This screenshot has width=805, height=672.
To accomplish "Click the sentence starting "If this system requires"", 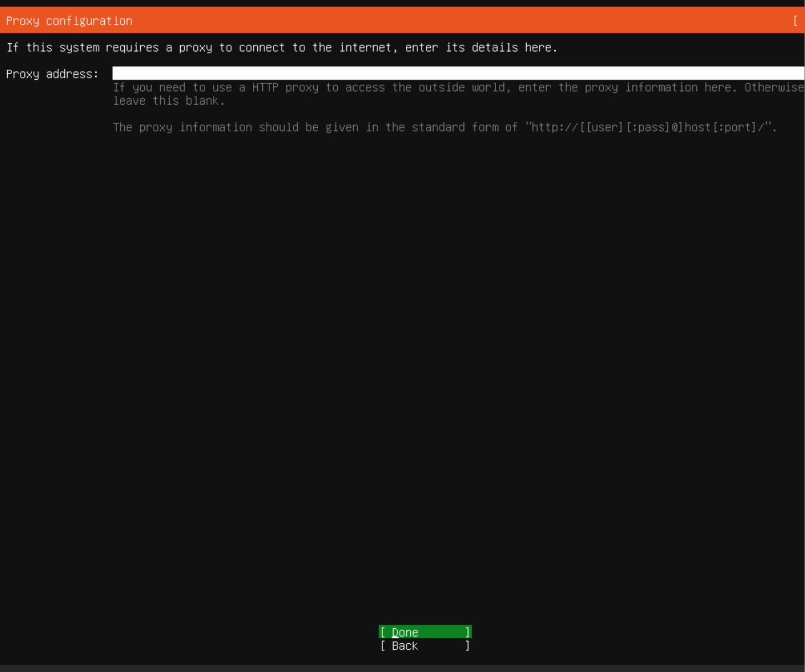I will coord(282,48).
